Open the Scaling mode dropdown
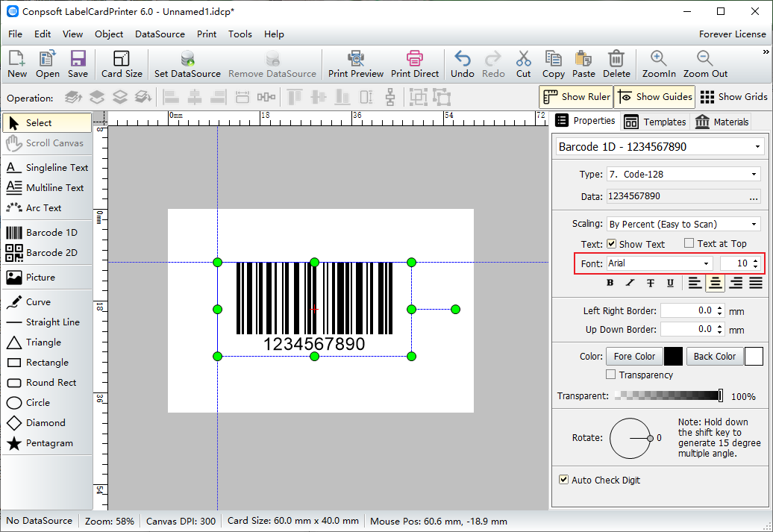Viewport: 773px width, 532px height. coord(754,225)
